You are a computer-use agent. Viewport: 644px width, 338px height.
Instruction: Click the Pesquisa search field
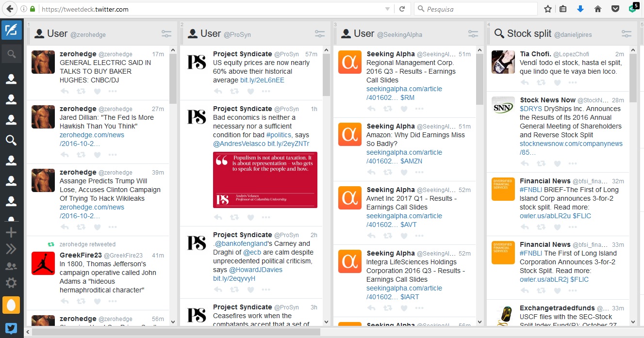pyautogui.click(x=476, y=9)
